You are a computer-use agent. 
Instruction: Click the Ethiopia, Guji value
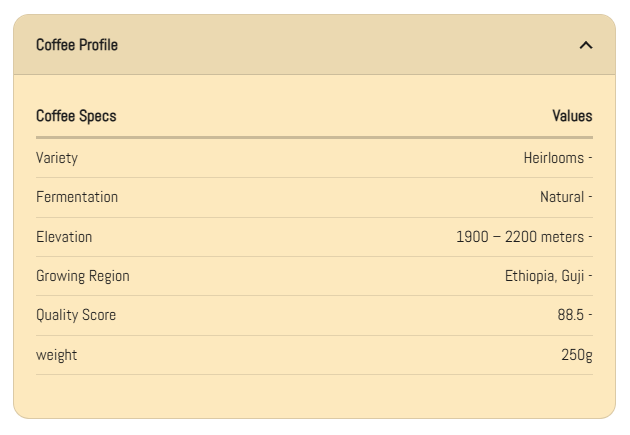point(544,276)
